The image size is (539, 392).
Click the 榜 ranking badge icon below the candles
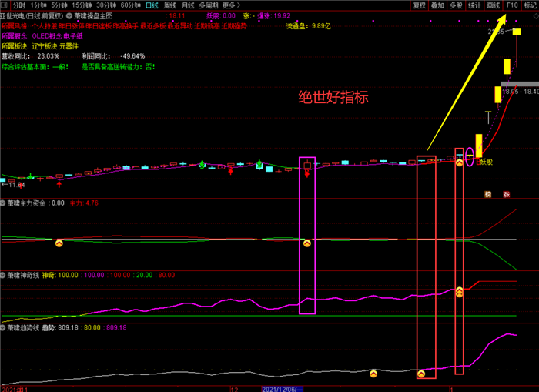pos(487,194)
